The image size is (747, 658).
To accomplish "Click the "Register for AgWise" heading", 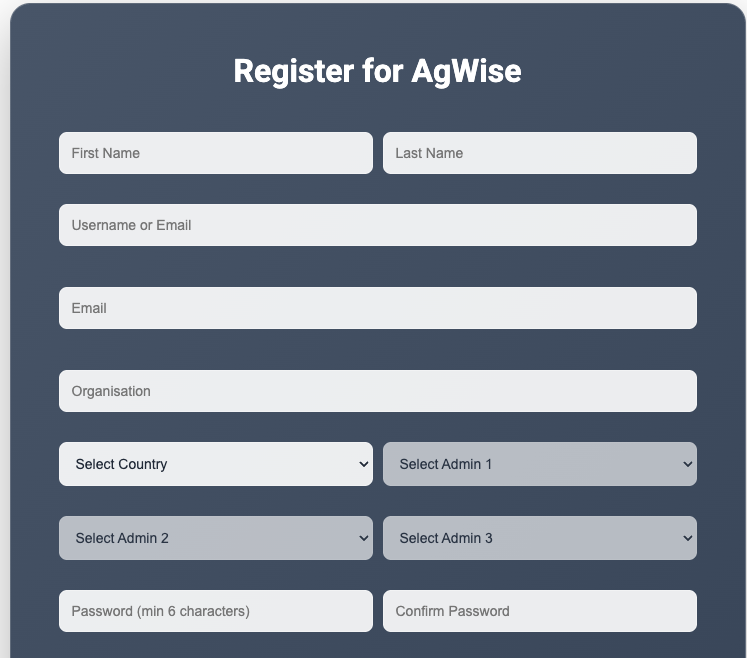I will (x=377, y=71).
